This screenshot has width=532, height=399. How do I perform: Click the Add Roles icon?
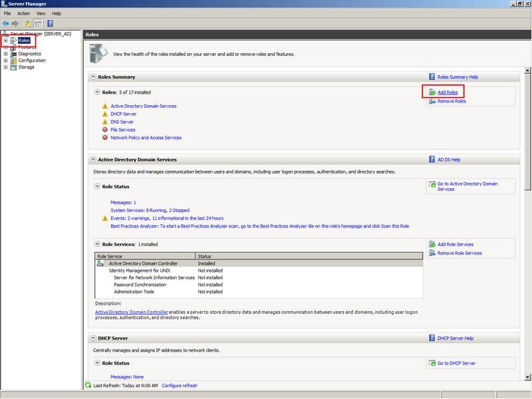[x=432, y=92]
